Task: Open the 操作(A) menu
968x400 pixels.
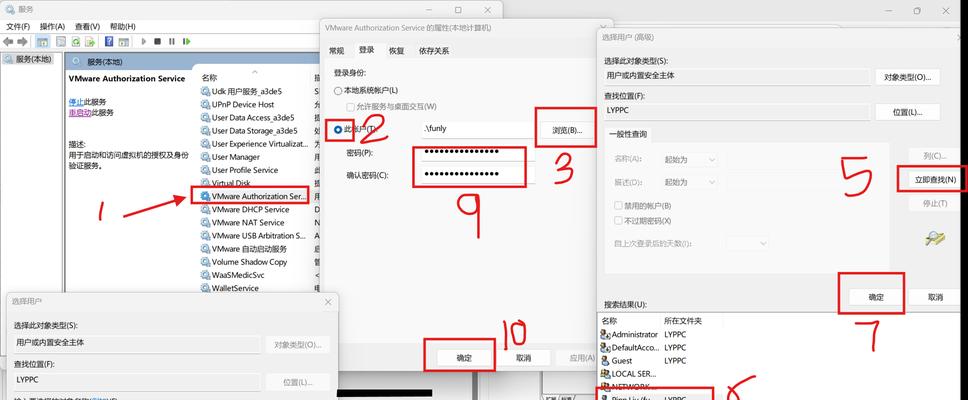Action: pyautogui.click(x=52, y=27)
